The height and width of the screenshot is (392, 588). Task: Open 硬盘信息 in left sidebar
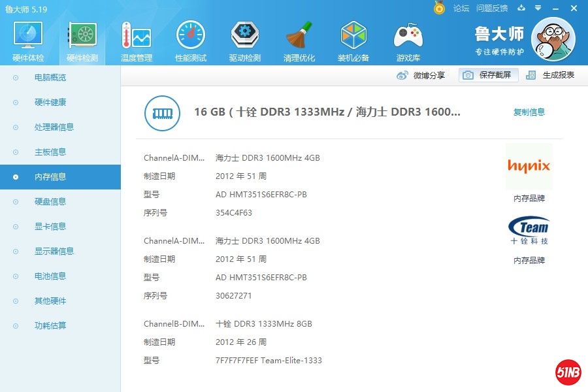click(x=50, y=202)
